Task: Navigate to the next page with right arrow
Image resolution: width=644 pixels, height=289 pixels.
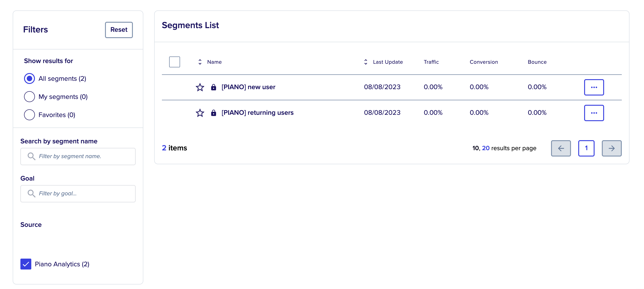Action: [x=612, y=148]
